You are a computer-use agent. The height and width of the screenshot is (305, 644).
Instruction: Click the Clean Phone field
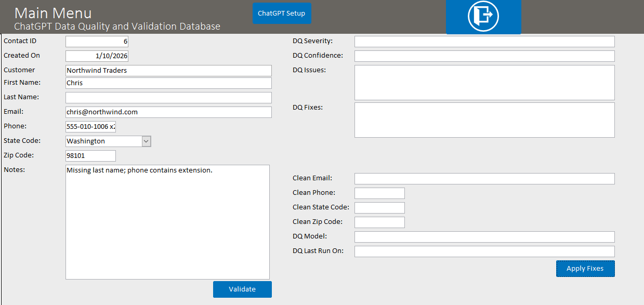379,193
